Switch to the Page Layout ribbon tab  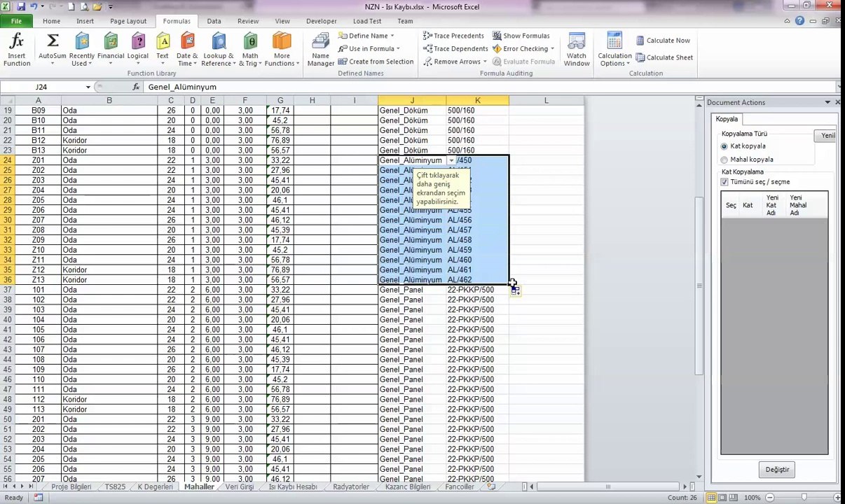pyautogui.click(x=128, y=21)
